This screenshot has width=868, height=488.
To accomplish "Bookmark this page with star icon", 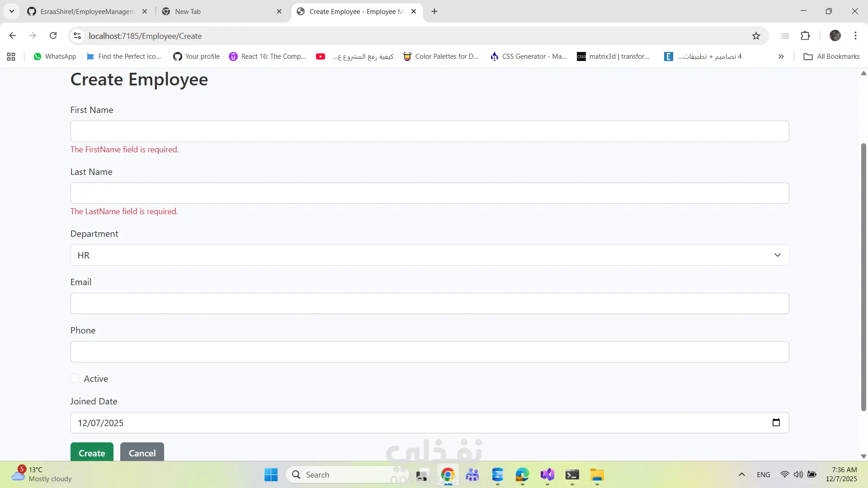I will (x=756, y=36).
